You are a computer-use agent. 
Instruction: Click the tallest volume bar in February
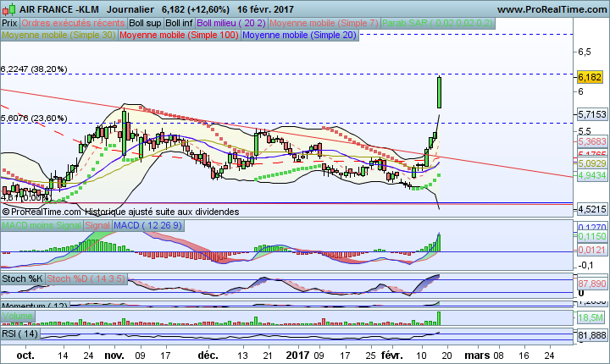pyautogui.click(x=439, y=318)
